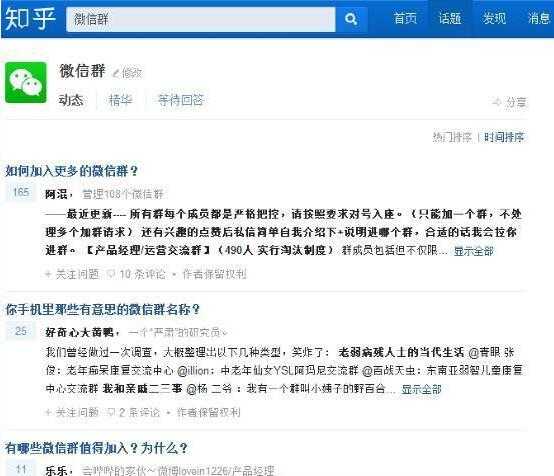This screenshot has width=554, height=476.
Task: Open the 10 条评论 comments
Action: [x=137, y=274]
